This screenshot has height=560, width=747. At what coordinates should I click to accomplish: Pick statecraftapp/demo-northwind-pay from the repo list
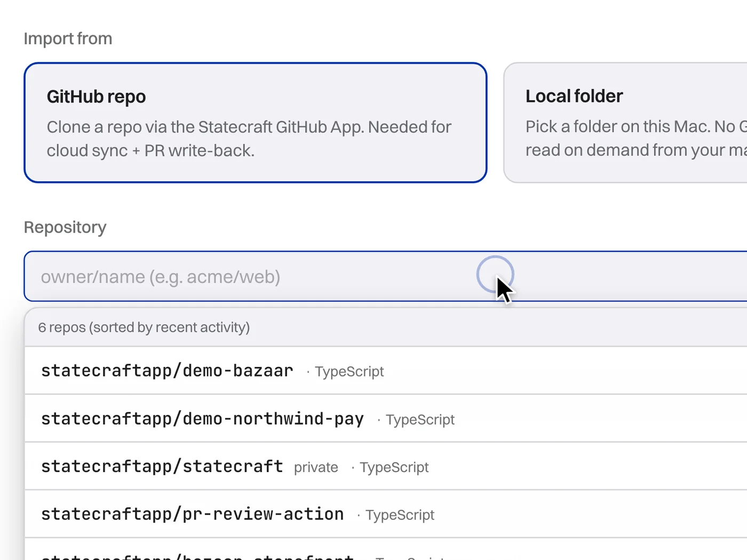coord(386,419)
